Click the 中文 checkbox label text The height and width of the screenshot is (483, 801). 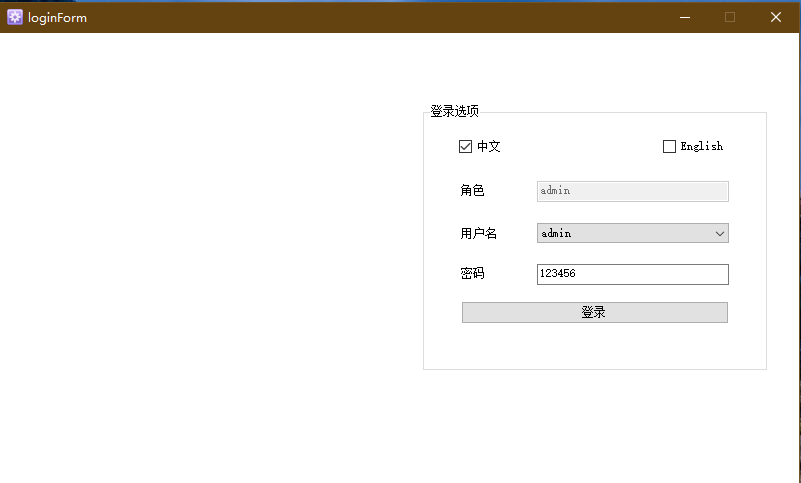pos(489,147)
